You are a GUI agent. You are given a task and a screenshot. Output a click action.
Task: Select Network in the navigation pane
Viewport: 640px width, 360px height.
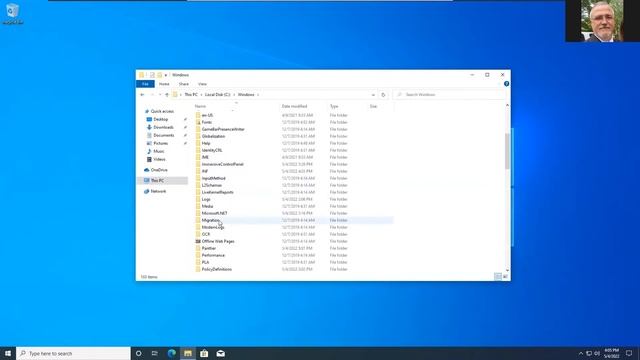(x=158, y=191)
